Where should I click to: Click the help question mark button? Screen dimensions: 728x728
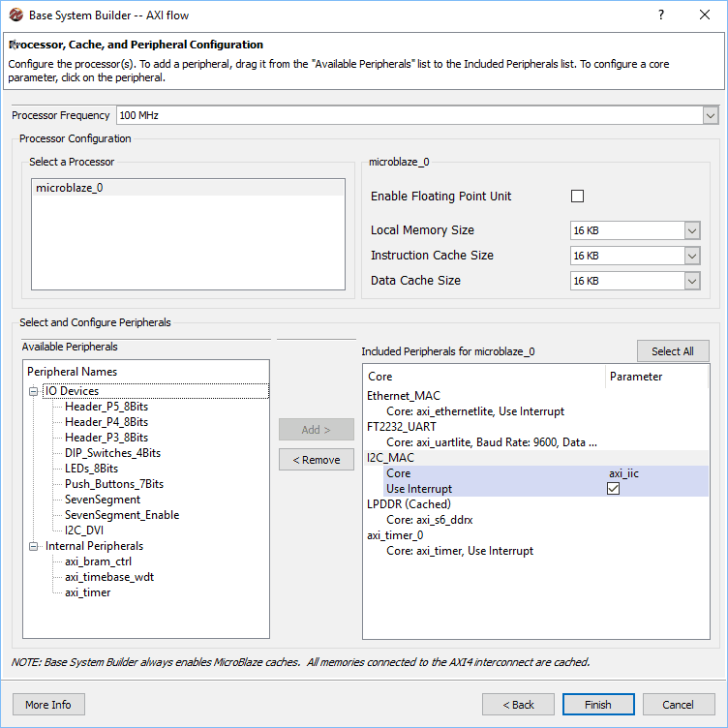pos(661,15)
